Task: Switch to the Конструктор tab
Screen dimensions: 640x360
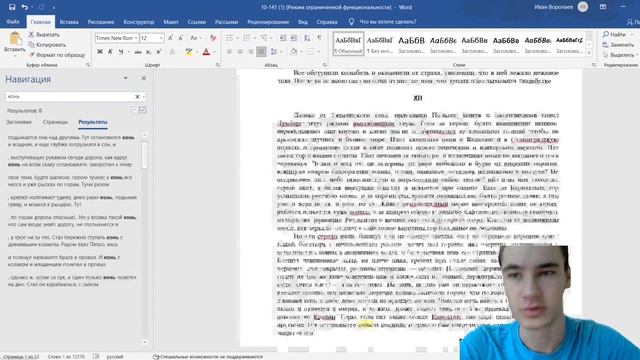Action: (139, 22)
